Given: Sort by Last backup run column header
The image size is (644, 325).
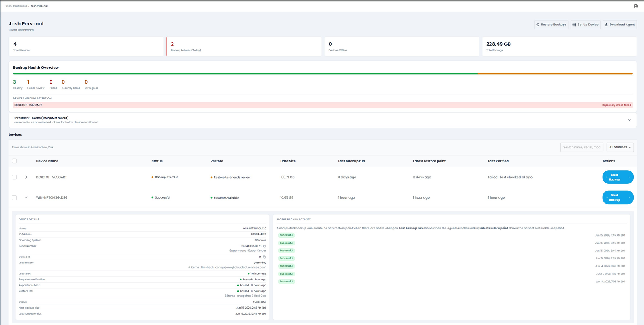Looking at the screenshot, I should [351, 161].
